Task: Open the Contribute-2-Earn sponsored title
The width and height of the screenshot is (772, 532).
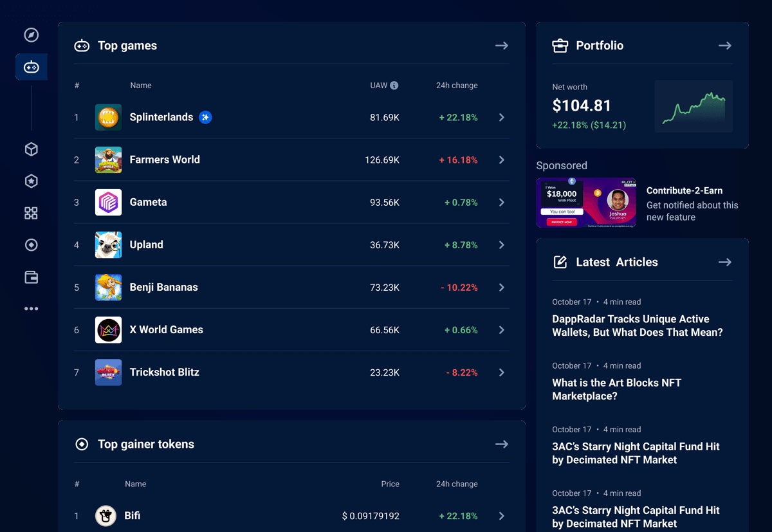Action: tap(685, 190)
